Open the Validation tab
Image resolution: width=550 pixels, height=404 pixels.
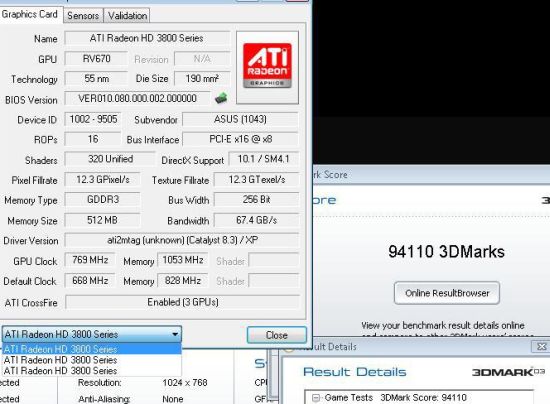[127, 16]
